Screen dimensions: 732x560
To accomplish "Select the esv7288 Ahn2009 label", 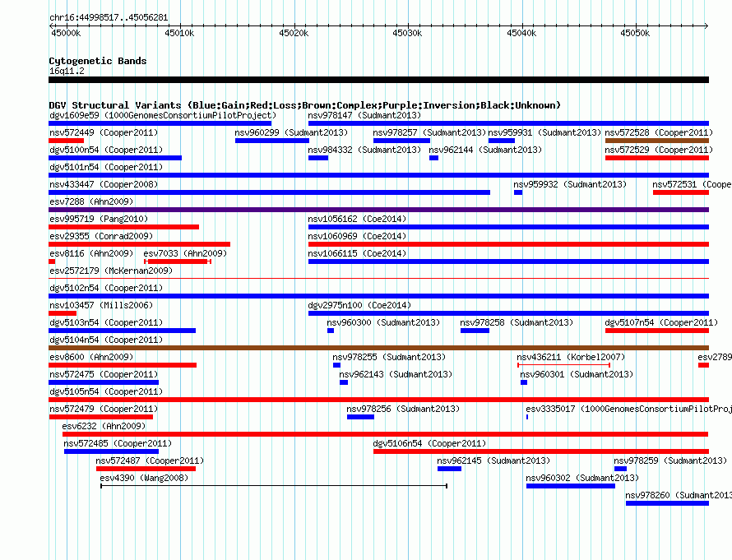I will coord(91,201).
